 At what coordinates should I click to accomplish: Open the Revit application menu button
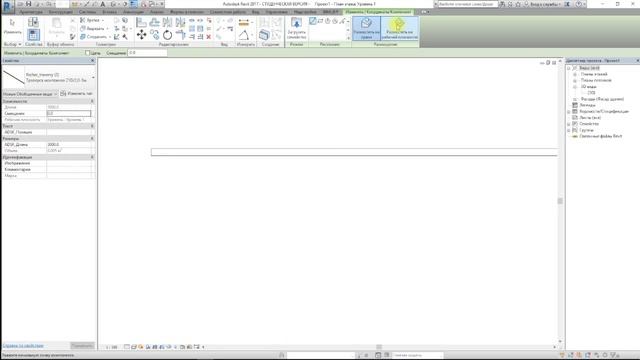8,7
